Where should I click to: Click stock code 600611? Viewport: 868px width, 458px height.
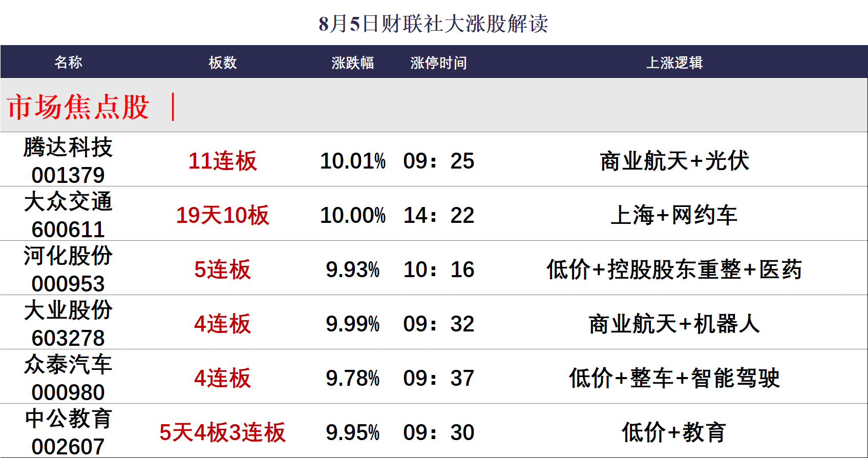pyautogui.click(x=68, y=230)
